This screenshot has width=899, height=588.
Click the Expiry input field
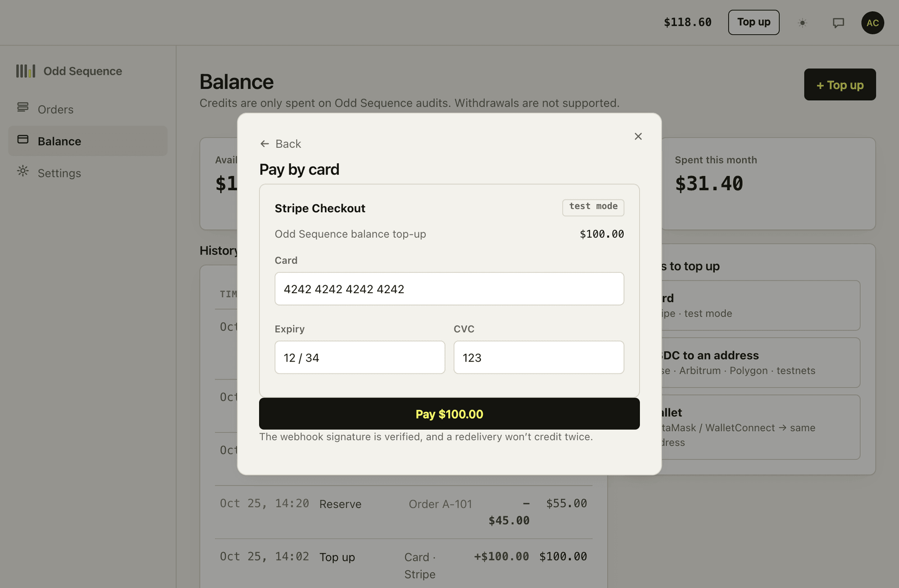tap(360, 357)
